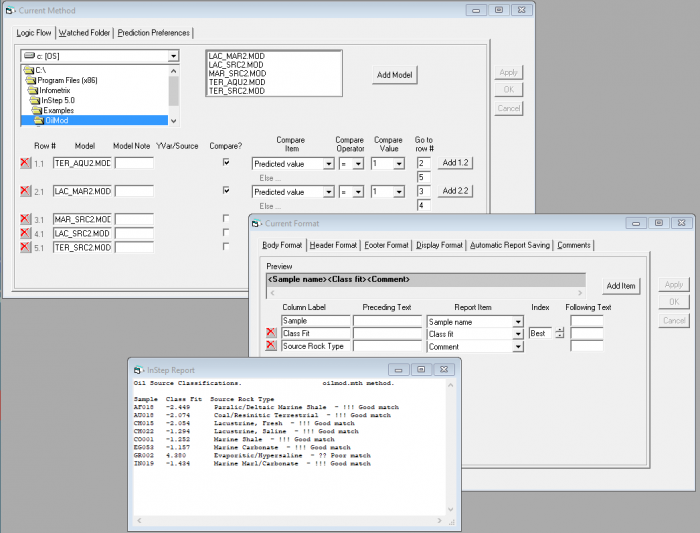This screenshot has height=533, width=700.
Task: Remove the Class Fit row with red X
Action: [271, 333]
